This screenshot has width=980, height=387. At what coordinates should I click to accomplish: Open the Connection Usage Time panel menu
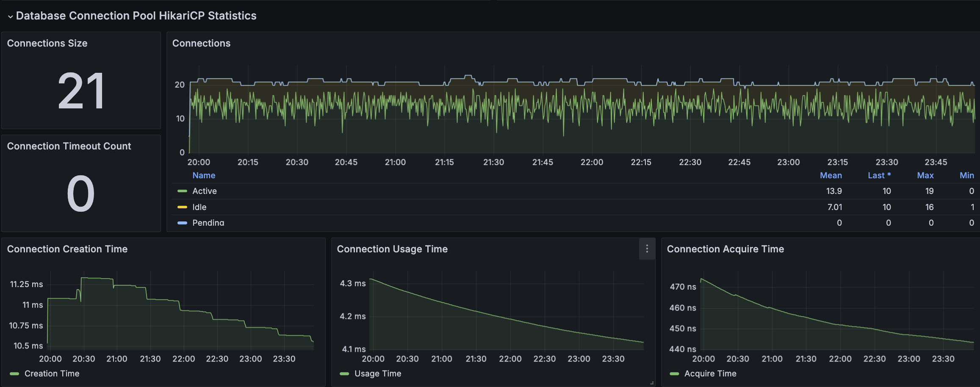(x=647, y=249)
